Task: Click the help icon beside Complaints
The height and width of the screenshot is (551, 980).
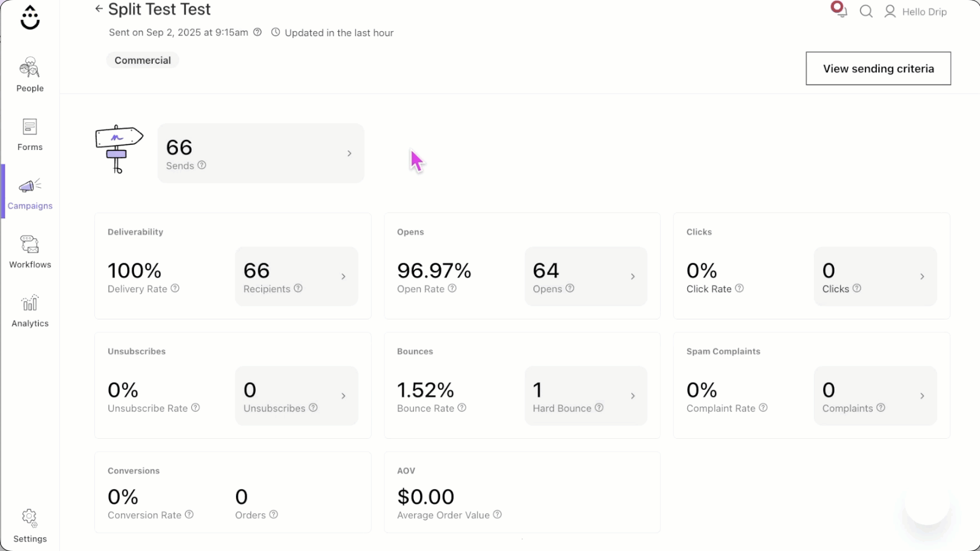Action: tap(881, 408)
